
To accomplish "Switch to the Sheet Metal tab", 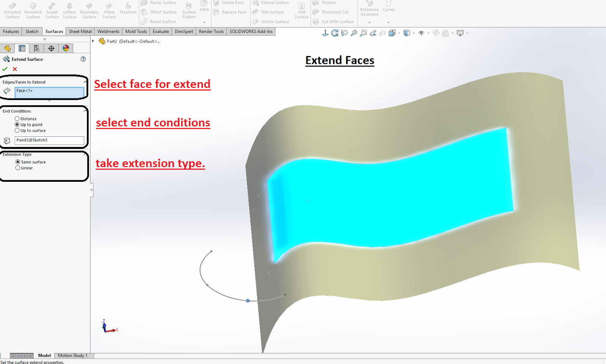I will point(80,31).
